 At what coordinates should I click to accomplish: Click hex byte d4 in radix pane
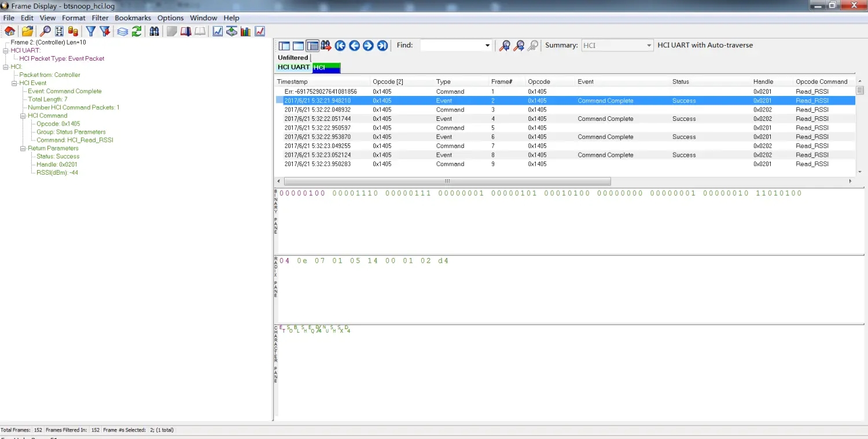click(443, 261)
